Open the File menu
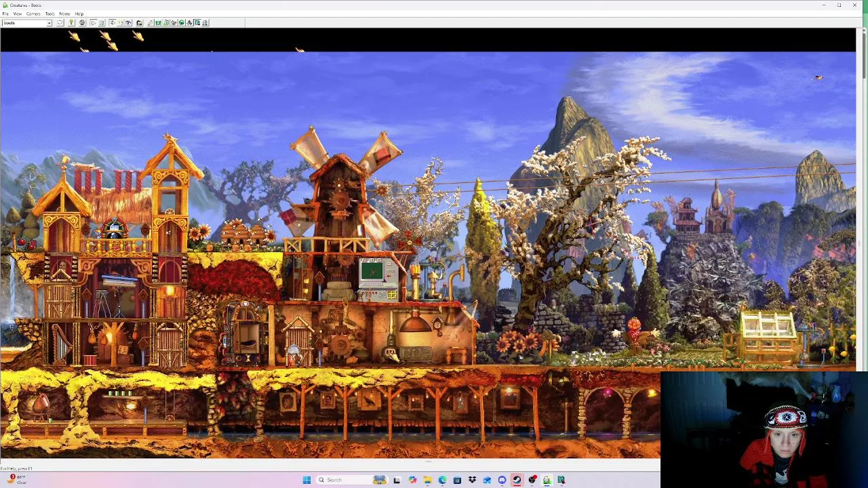The height and width of the screenshot is (488, 868). tap(5, 14)
